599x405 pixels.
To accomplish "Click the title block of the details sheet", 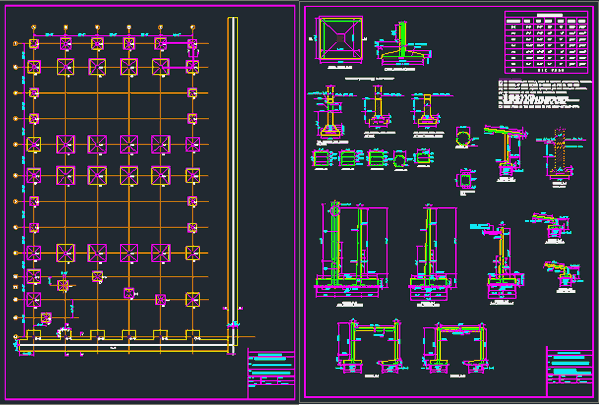I will pos(570,371).
